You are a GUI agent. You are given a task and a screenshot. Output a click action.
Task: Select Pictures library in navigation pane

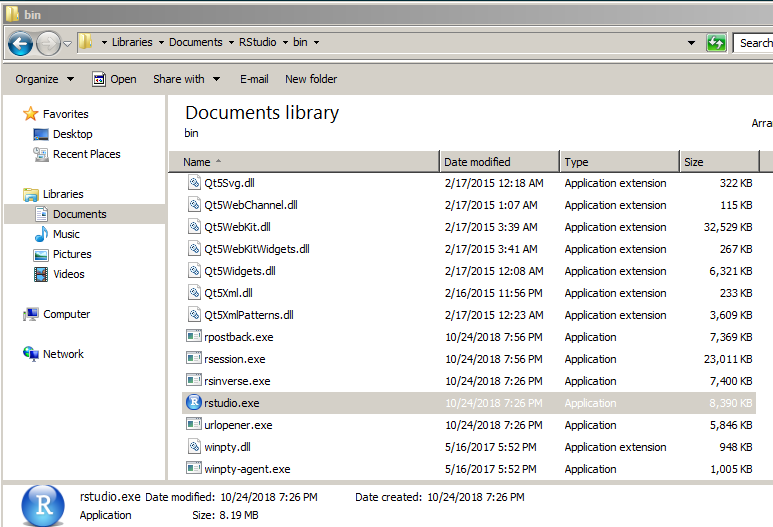point(72,254)
